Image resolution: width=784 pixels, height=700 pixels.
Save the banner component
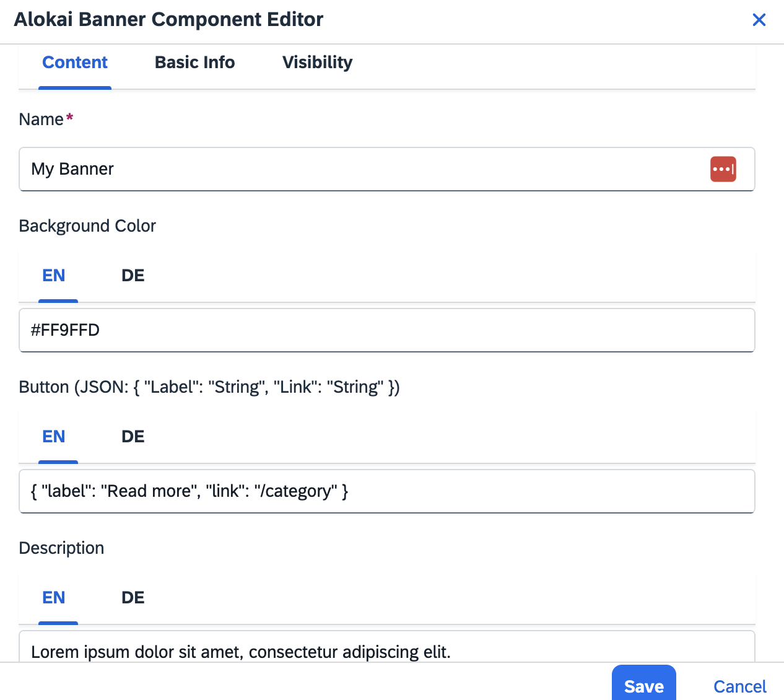[x=644, y=683]
